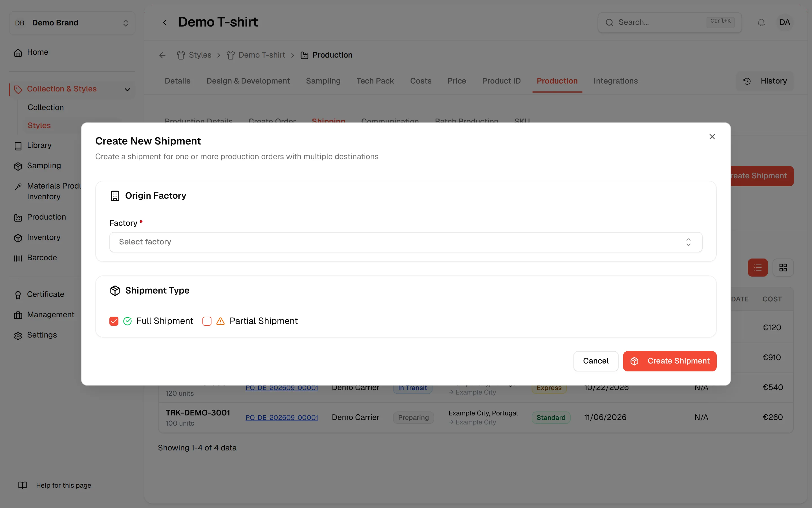The height and width of the screenshot is (508, 812).
Task: Open Certificate in the sidebar
Action: point(45,294)
